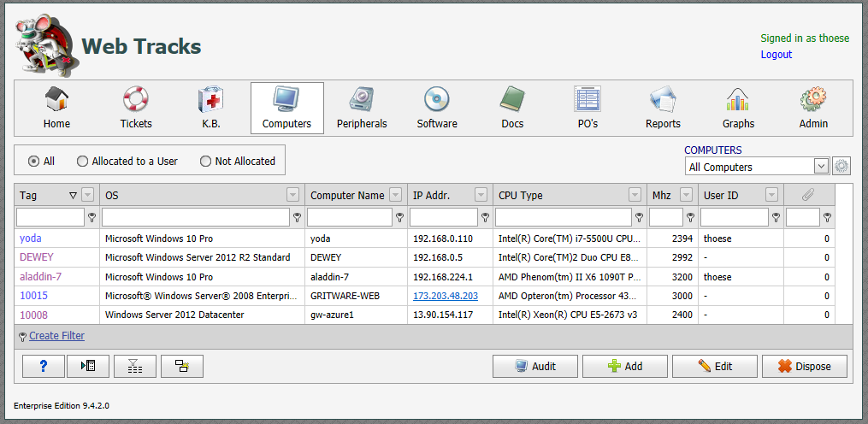Open the DEWEY tag link

[35, 257]
